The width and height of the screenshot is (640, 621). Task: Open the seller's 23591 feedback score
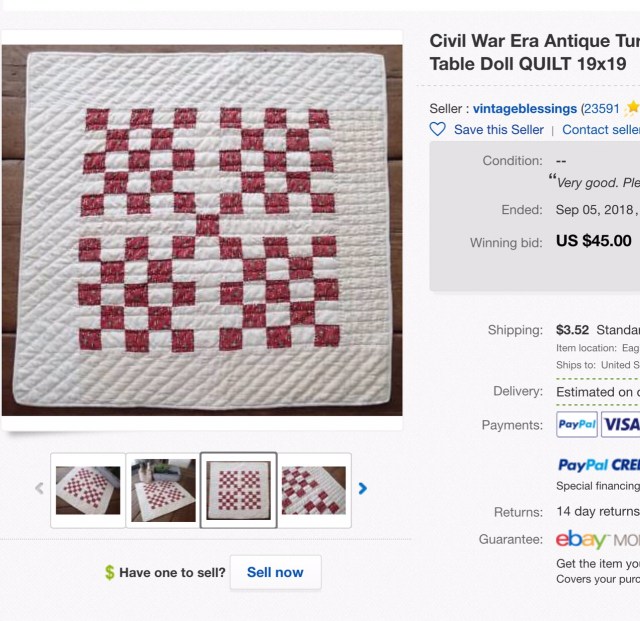tap(601, 108)
